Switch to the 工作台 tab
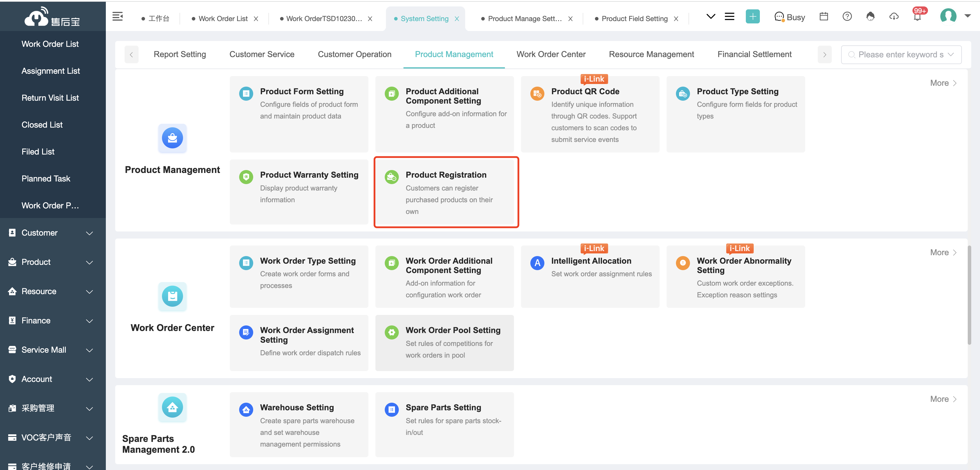The height and width of the screenshot is (470, 980). pyautogui.click(x=156, y=19)
